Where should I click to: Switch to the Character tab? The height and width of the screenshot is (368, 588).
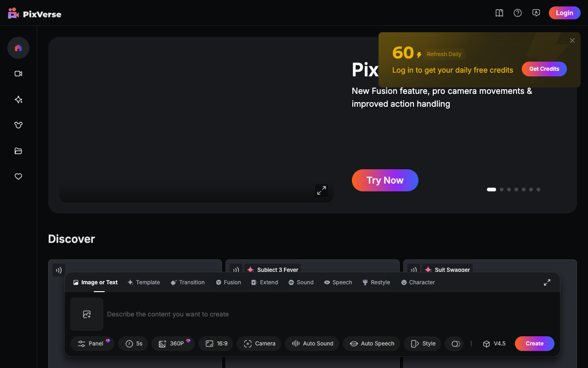418,282
